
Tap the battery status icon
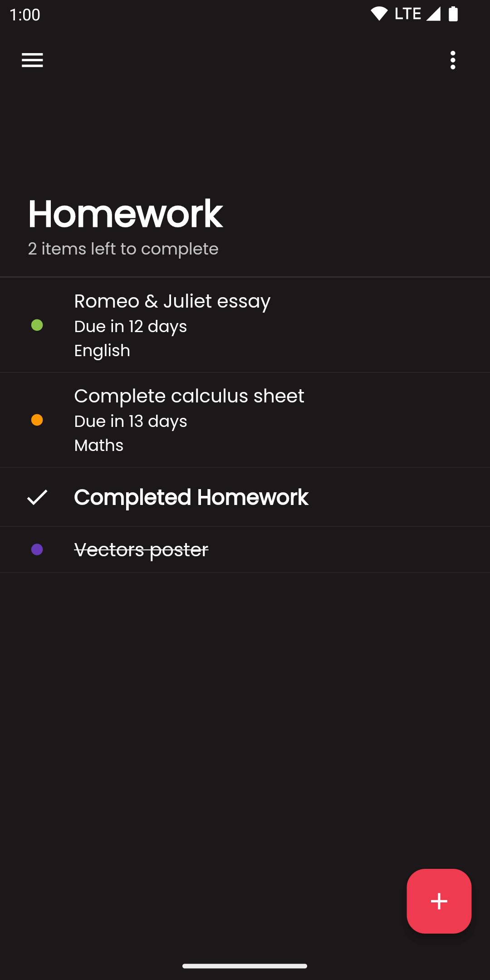point(453,14)
